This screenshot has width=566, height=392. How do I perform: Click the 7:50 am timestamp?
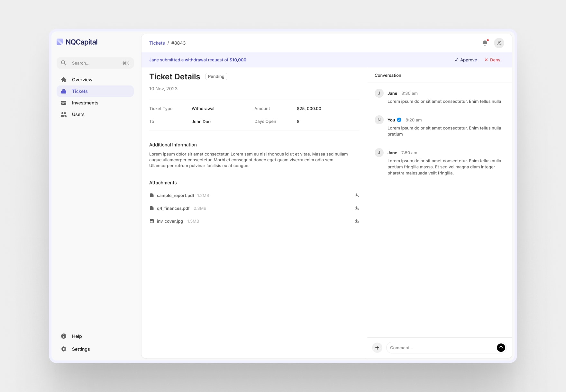pyautogui.click(x=409, y=153)
